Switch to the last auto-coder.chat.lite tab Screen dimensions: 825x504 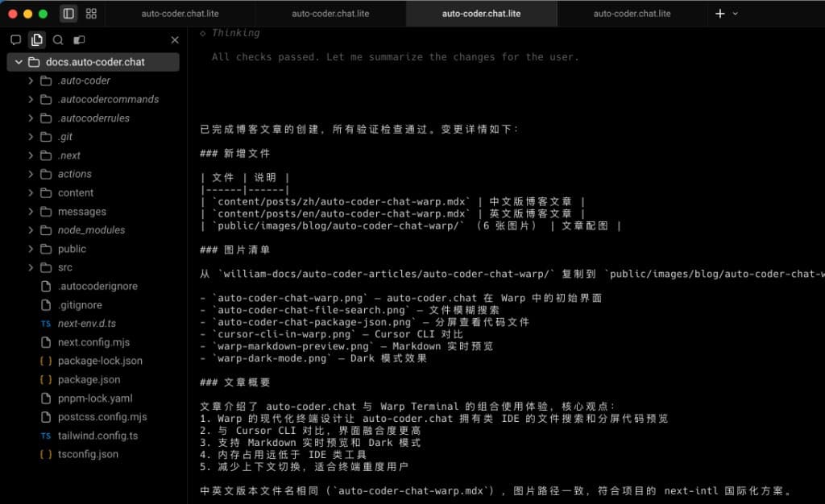click(632, 14)
